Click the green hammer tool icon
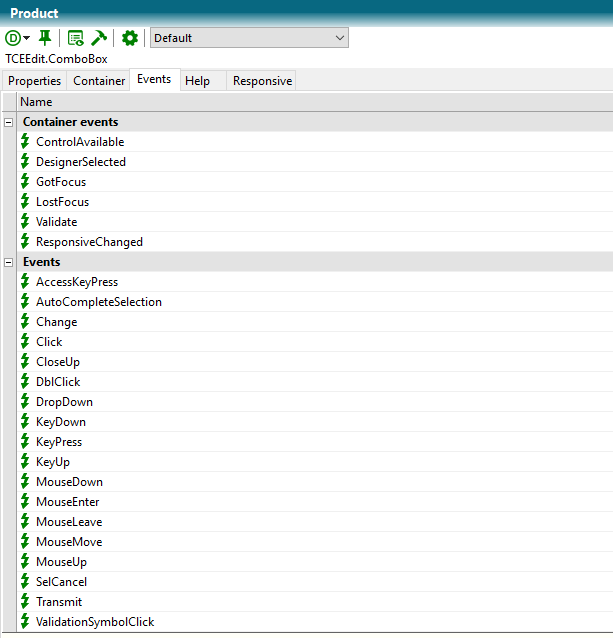 (99, 38)
